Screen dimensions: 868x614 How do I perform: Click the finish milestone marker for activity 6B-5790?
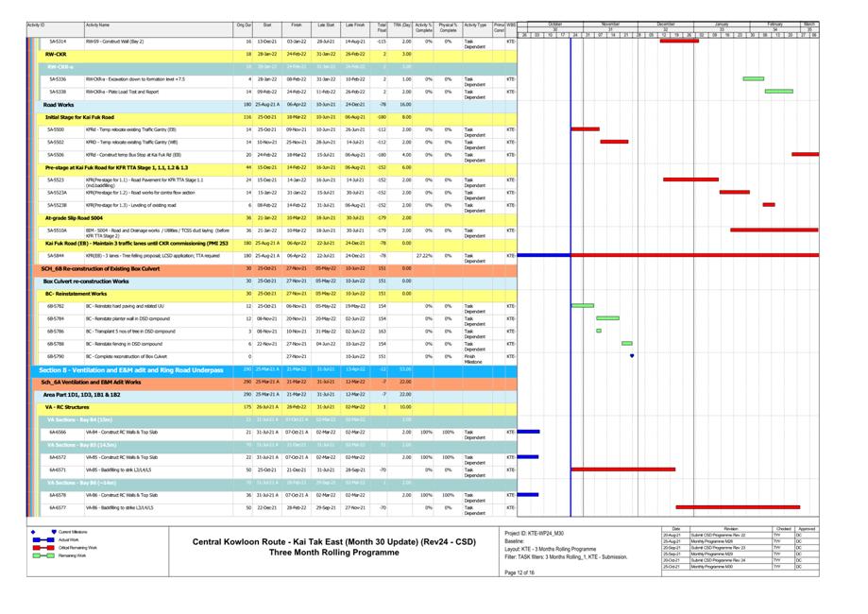[632, 356]
